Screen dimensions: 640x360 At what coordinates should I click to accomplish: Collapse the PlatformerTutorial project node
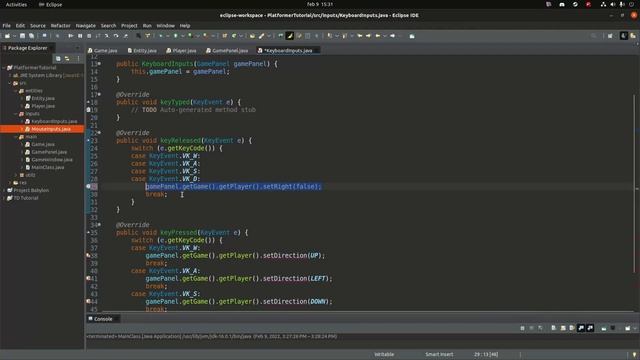coord(4,68)
